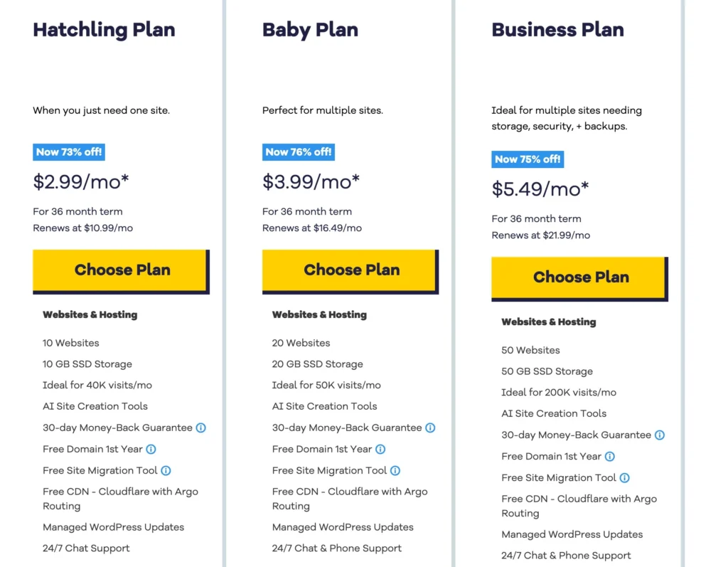
Task: Select the $2.99/mo price text
Action: pyautogui.click(x=80, y=181)
